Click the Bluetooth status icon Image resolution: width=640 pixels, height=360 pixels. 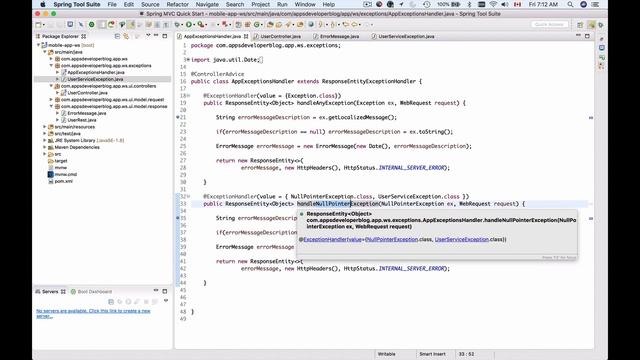(469, 4)
